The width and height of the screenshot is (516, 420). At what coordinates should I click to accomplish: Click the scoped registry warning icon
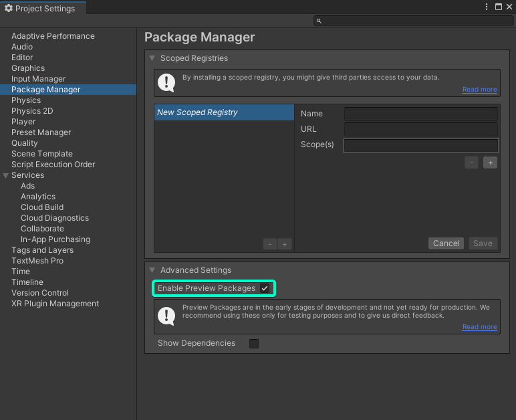(x=166, y=83)
